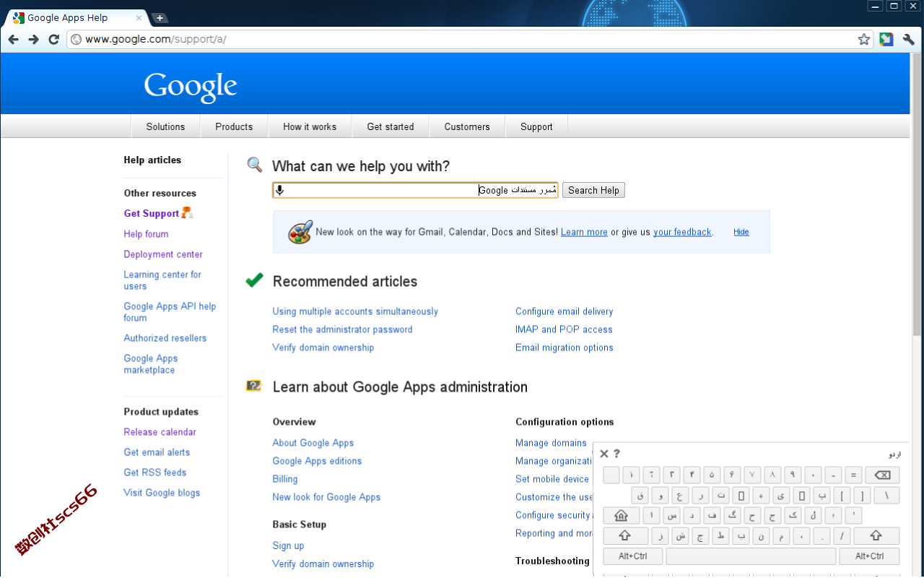924x578 pixels.
Task: Open the How it works tab
Action: point(310,126)
